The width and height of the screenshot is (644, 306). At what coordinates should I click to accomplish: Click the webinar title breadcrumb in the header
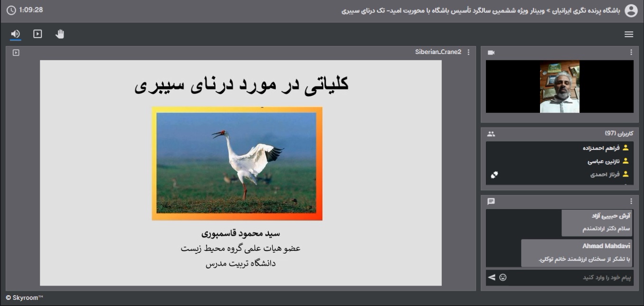481,10
